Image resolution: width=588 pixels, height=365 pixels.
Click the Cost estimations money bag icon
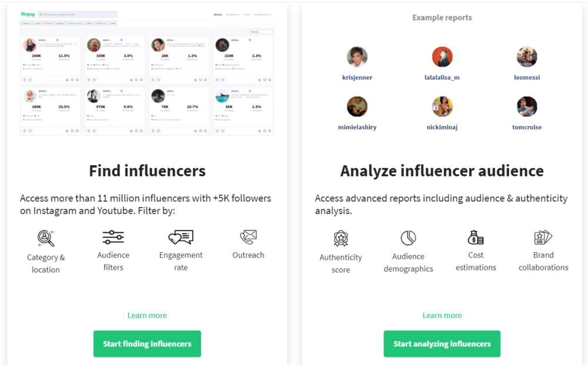click(476, 237)
